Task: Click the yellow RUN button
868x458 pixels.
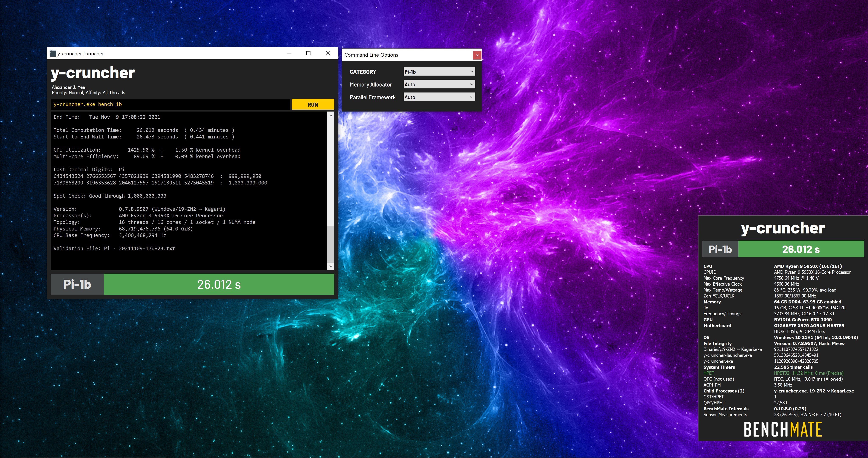Action: [313, 105]
